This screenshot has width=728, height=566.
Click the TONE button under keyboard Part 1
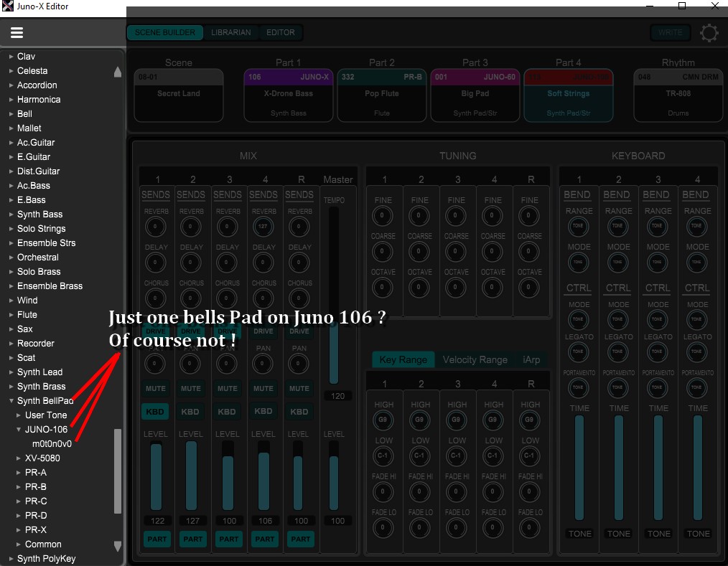(x=580, y=534)
